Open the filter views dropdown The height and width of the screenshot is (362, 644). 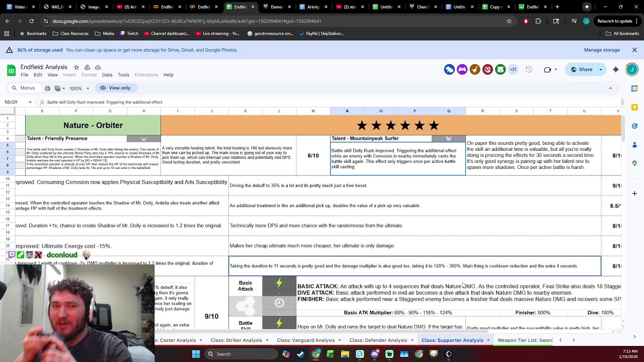(59, 88)
